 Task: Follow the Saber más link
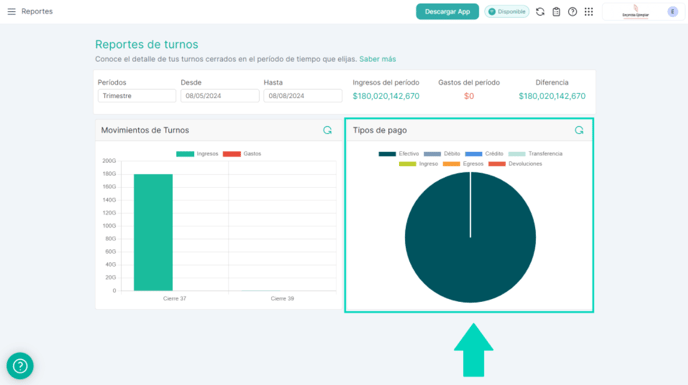coord(377,59)
